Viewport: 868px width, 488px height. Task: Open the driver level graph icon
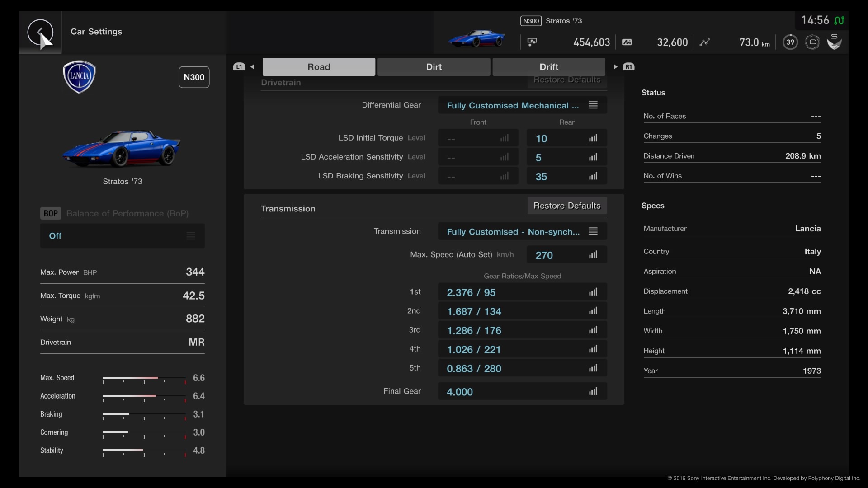(x=705, y=42)
